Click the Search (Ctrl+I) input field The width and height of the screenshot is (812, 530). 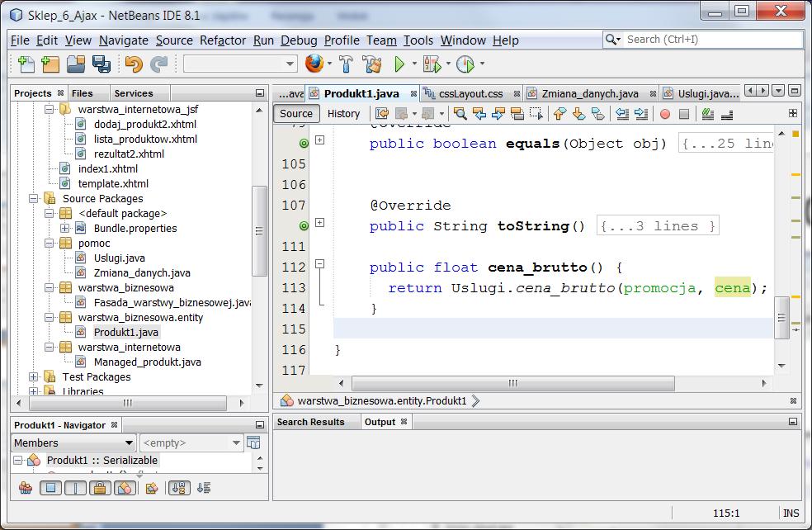click(x=713, y=40)
